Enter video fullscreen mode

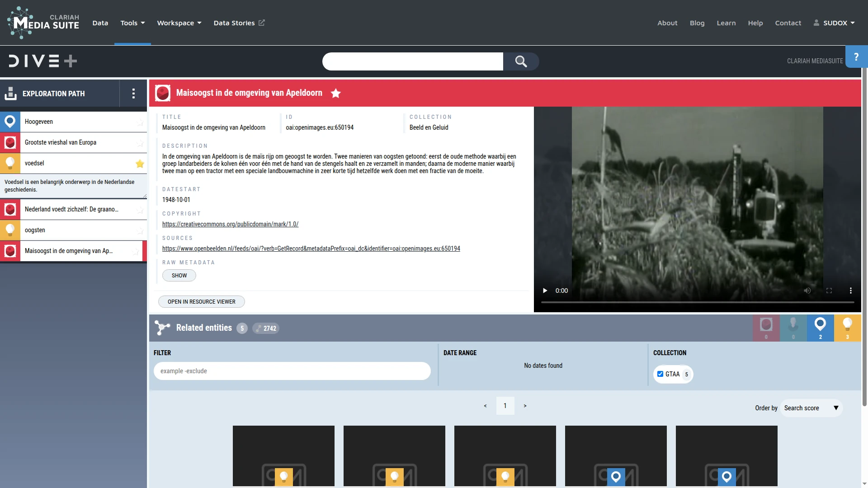[x=829, y=291]
